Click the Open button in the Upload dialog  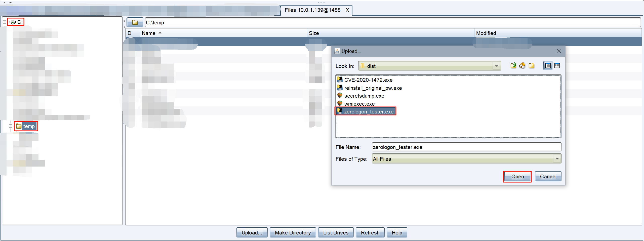pyautogui.click(x=517, y=177)
